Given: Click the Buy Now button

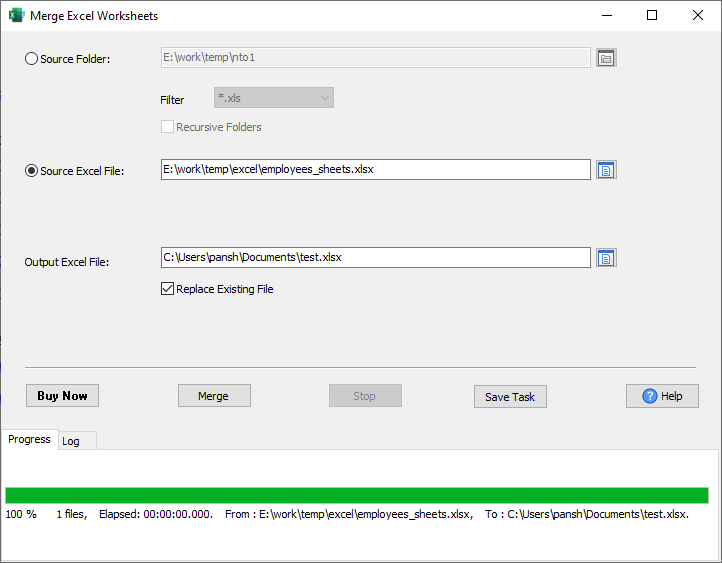Looking at the screenshot, I should tap(62, 395).
